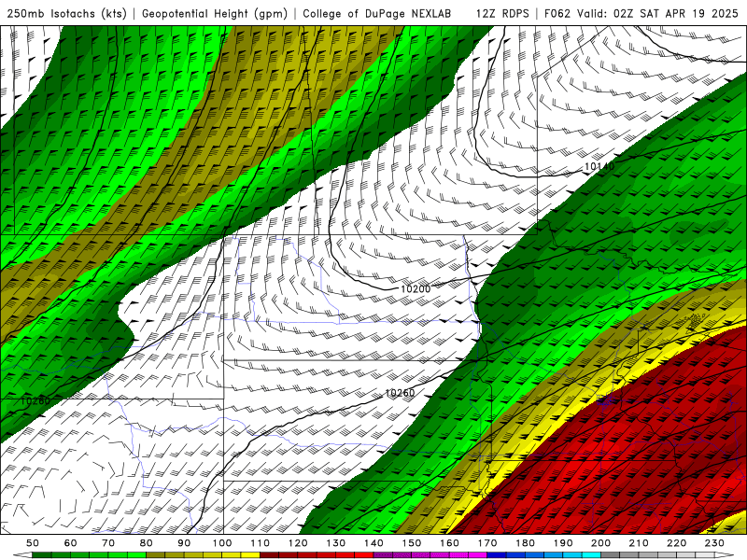Click the 130 value on the color scale
This screenshot has height=560, width=747.
coord(336,543)
